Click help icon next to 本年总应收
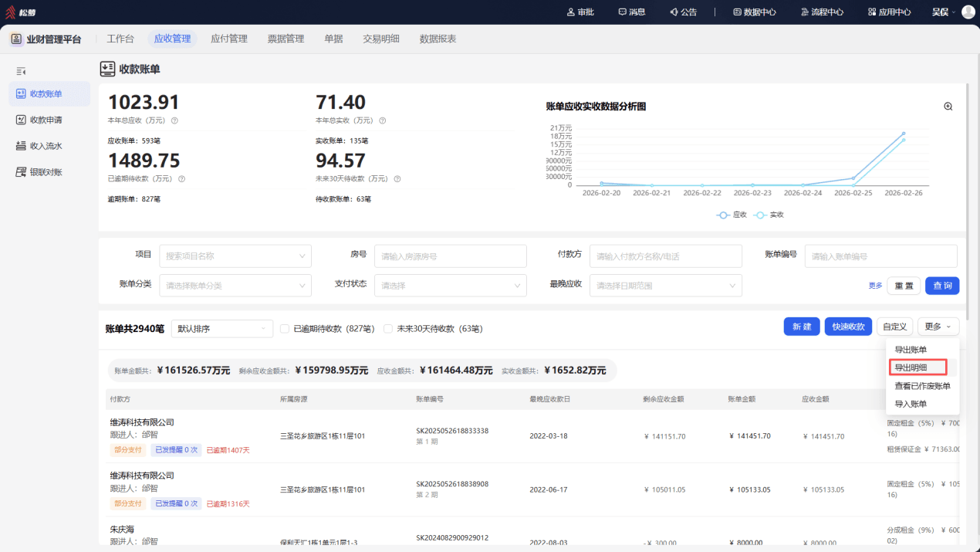Image resolution: width=980 pixels, height=552 pixels. [x=174, y=120]
